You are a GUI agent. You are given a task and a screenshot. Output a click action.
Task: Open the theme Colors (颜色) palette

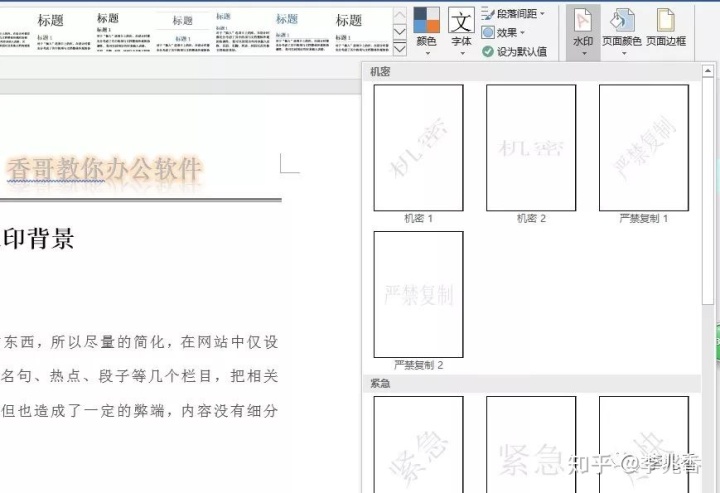coord(426,31)
